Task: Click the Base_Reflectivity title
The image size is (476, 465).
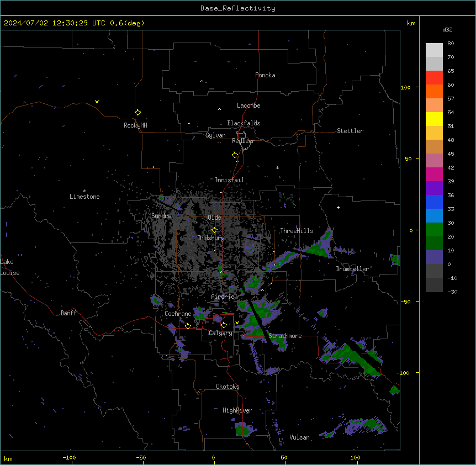Action: 238,8
